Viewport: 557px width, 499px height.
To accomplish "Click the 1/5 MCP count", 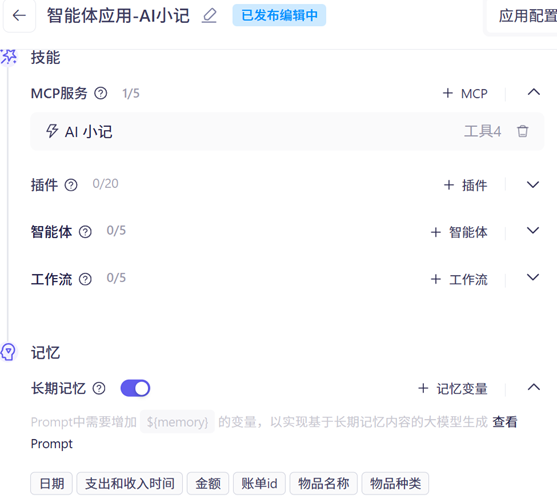I will point(131,93).
